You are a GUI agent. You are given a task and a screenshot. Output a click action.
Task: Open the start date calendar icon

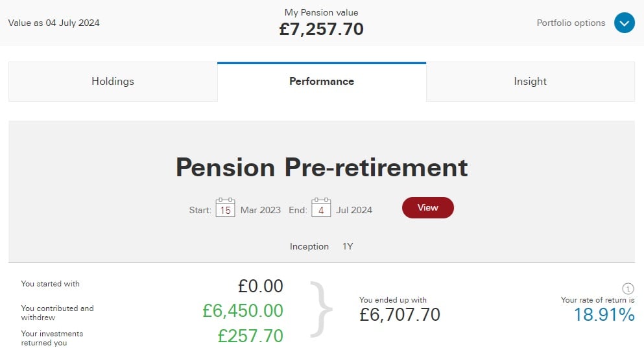click(225, 207)
